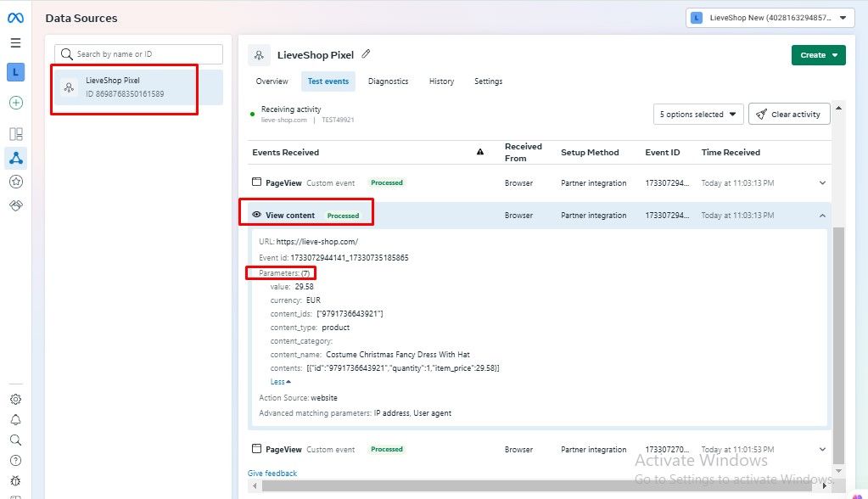Click the blue L business account avatar
Screen dimensions: 868x499
tap(15, 72)
